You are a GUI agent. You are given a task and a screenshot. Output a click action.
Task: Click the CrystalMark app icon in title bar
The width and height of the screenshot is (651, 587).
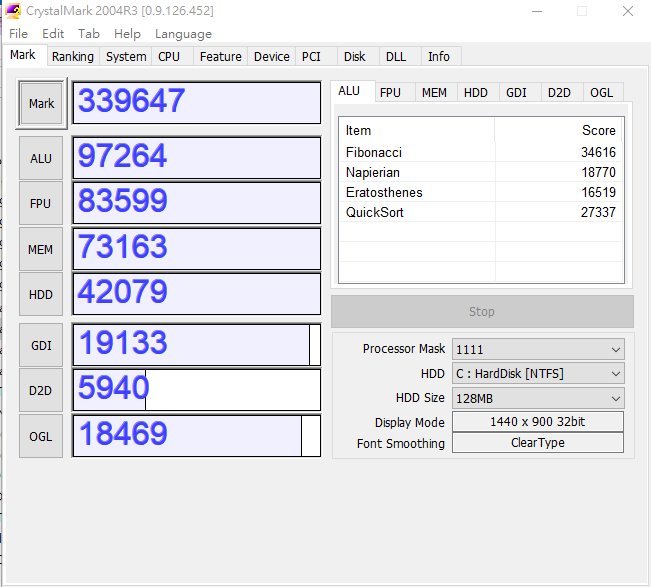click(13, 11)
